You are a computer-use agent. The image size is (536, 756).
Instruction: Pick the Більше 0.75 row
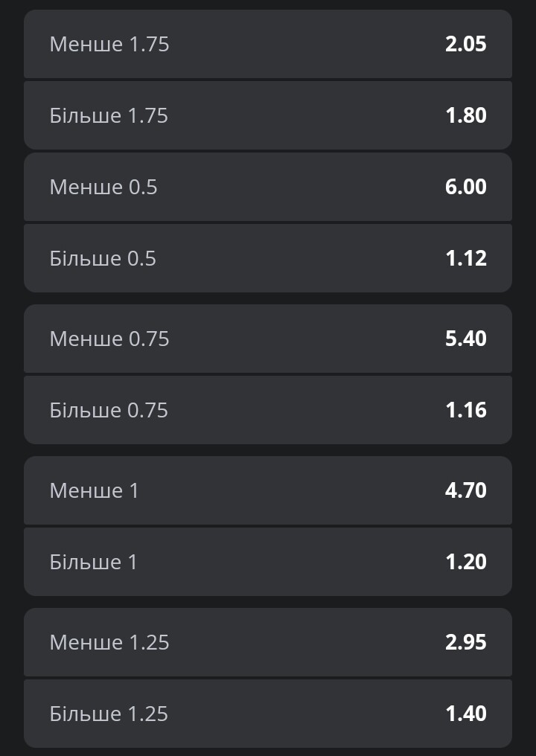268,410
